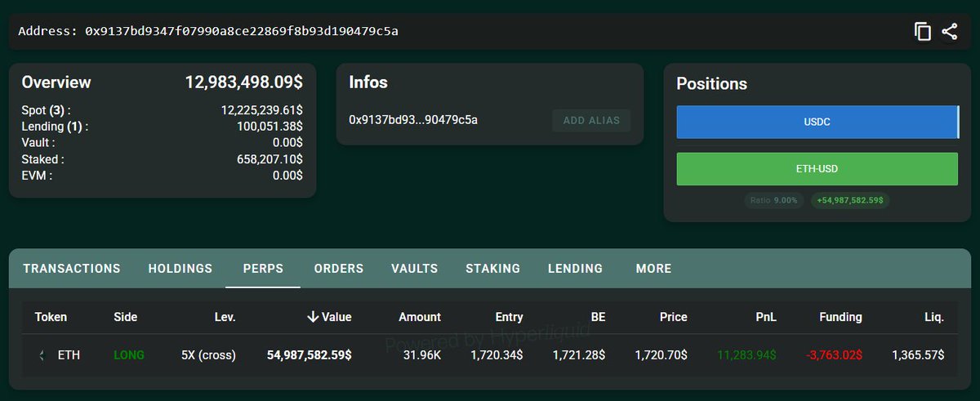Click the Spot value 12,225,239.61$
980x401 pixels.
tap(262, 110)
